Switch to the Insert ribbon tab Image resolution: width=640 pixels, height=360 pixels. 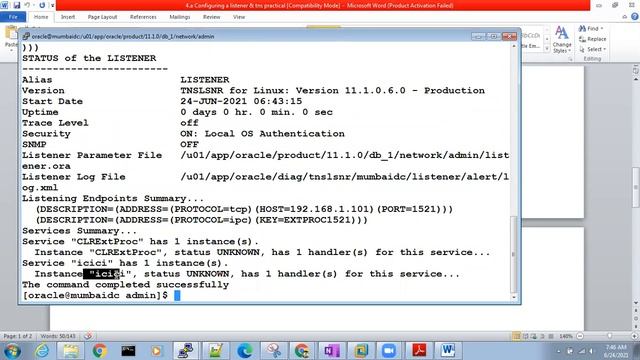(68, 17)
